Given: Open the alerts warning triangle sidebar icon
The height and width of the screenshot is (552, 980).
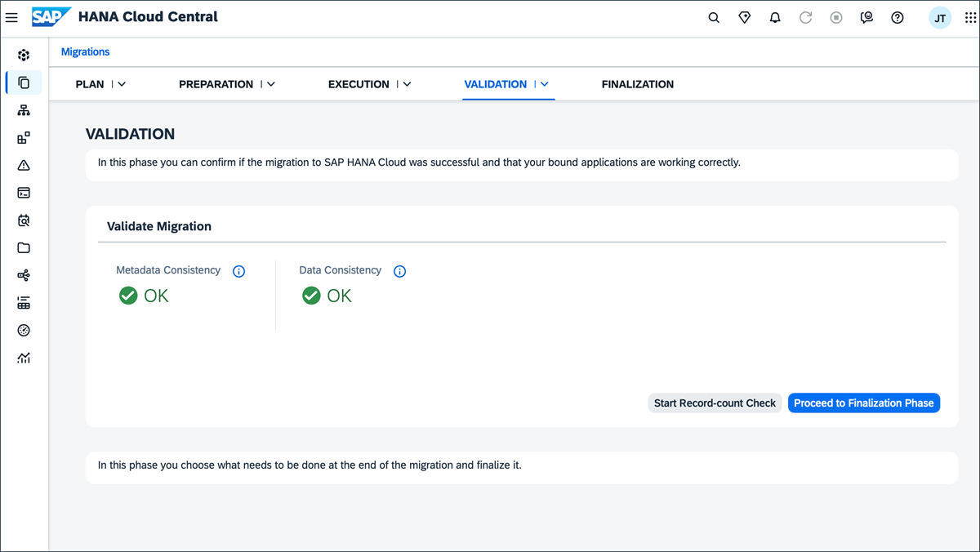Looking at the screenshot, I should [x=24, y=166].
